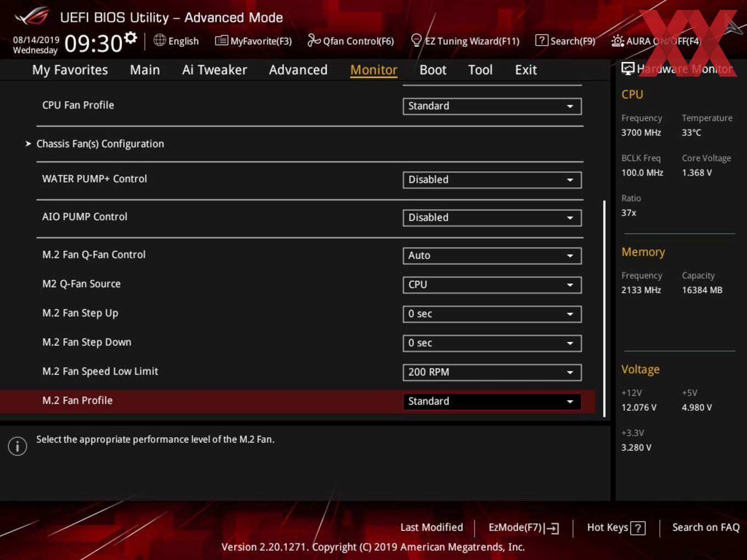Open the M.2 Fan Profile dropdown
Image resolution: width=747 pixels, height=560 pixels.
point(492,401)
